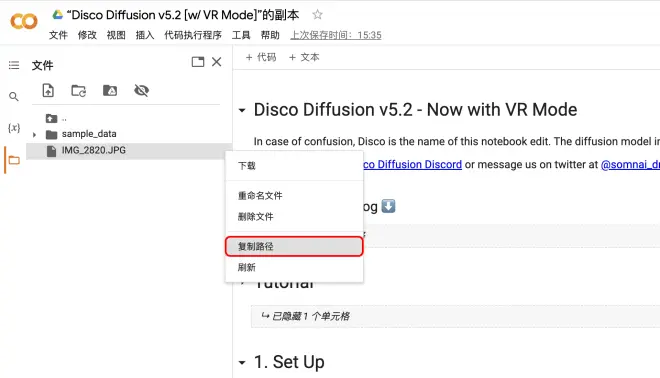Click the upload file icon in Files panel
Image resolution: width=660 pixels, height=378 pixels.
click(x=48, y=90)
